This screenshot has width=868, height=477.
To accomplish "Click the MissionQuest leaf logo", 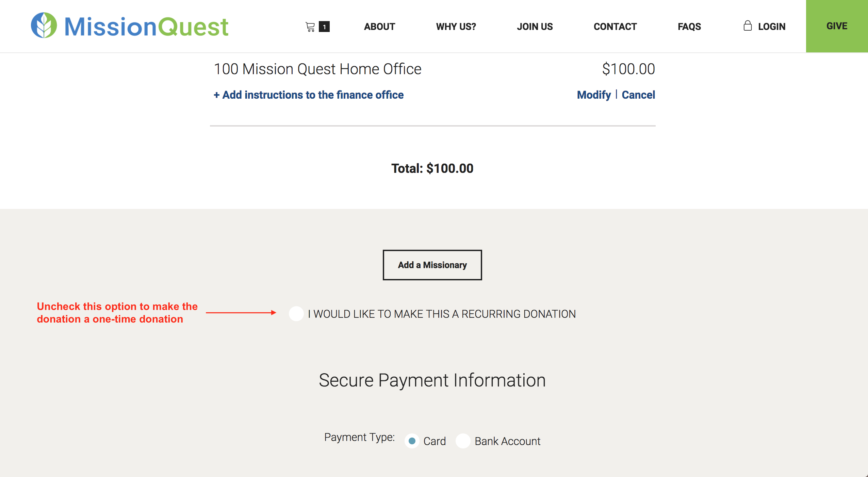I will pos(44,24).
